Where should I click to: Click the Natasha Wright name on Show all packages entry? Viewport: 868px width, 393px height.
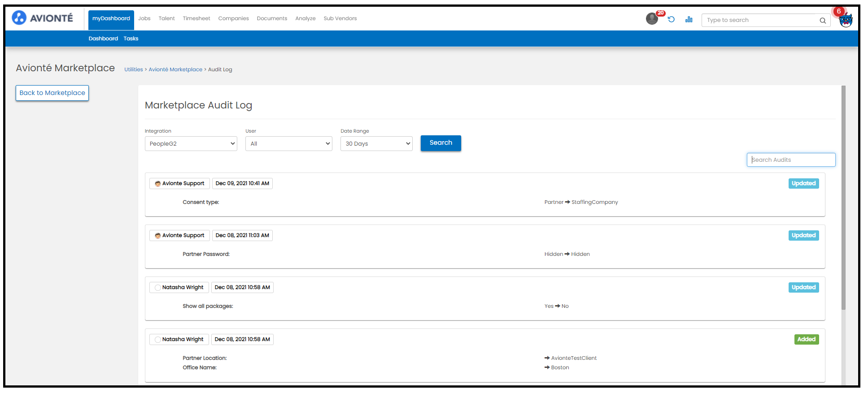coord(183,287)
